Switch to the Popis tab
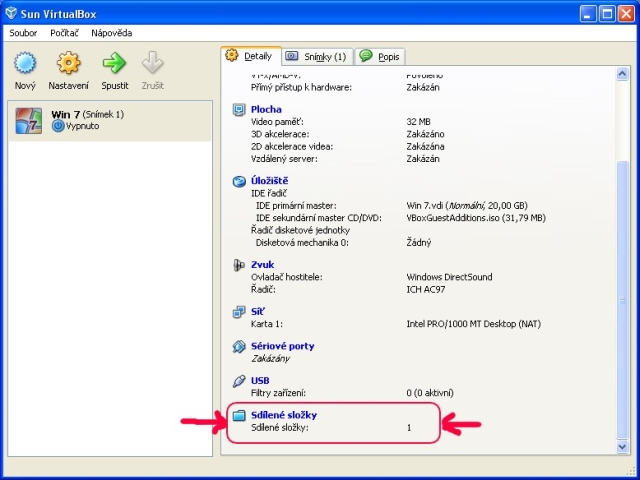The width and height of the screenshot is (640, 480). point(380,56)
